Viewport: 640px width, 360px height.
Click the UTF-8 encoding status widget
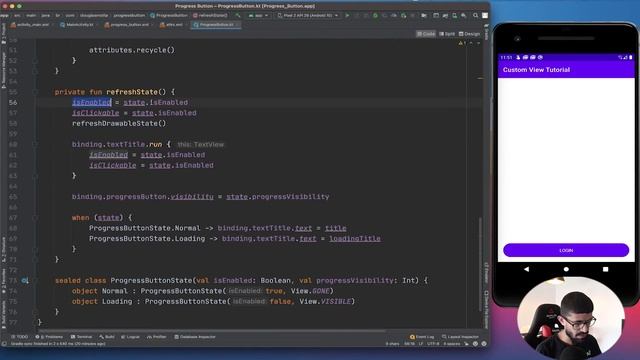[x=433, y=344]
